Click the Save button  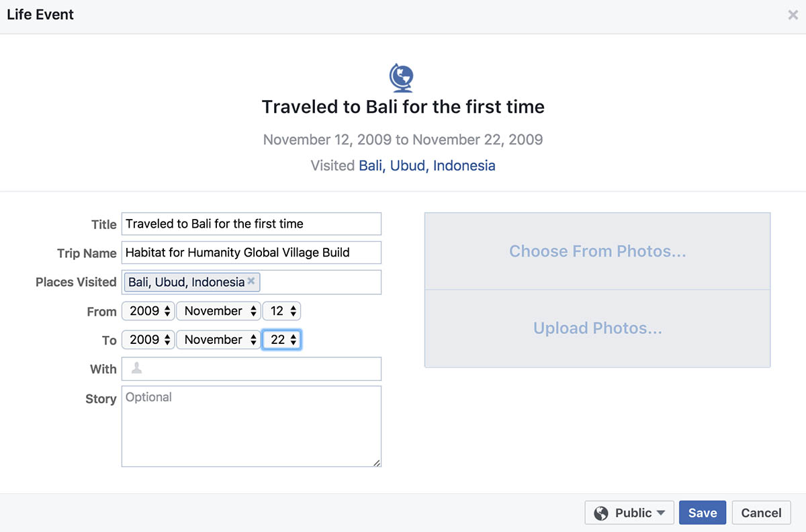point(703,513)
